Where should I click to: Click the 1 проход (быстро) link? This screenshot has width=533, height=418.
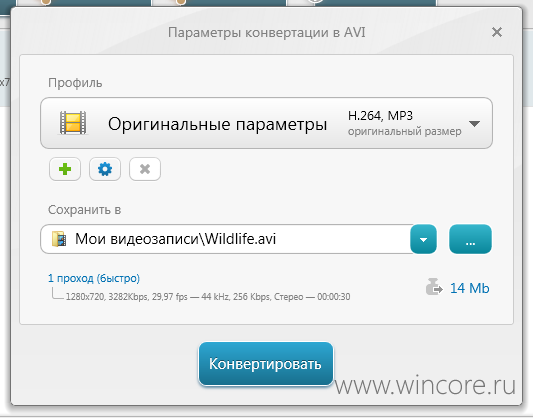pos(94,278)
